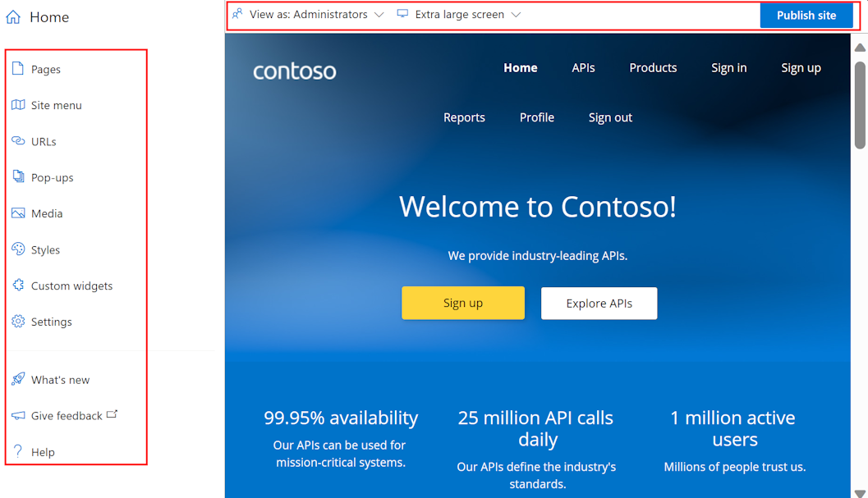Expand the Extra large screen dropdown
The height and width of the screenshot is (498, 868).
tap(460, 15)
